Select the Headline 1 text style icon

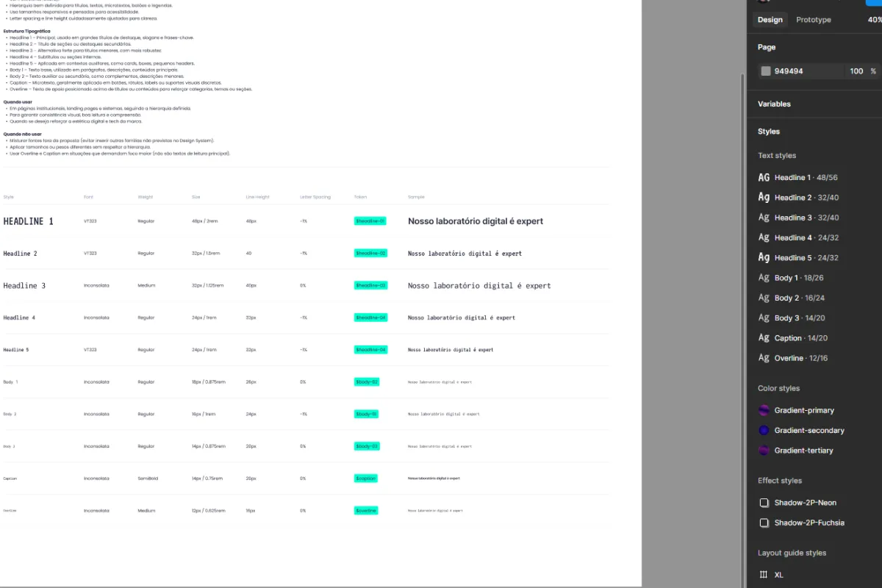[x=764, y=177]
